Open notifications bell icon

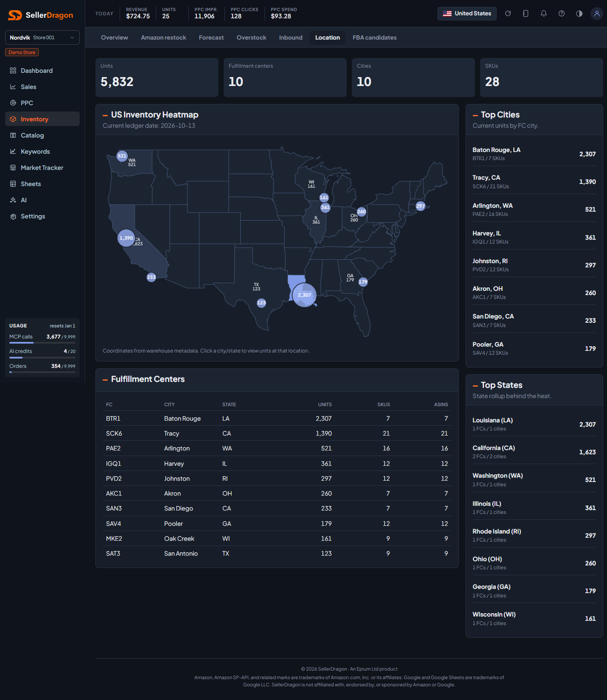[544, 14]
